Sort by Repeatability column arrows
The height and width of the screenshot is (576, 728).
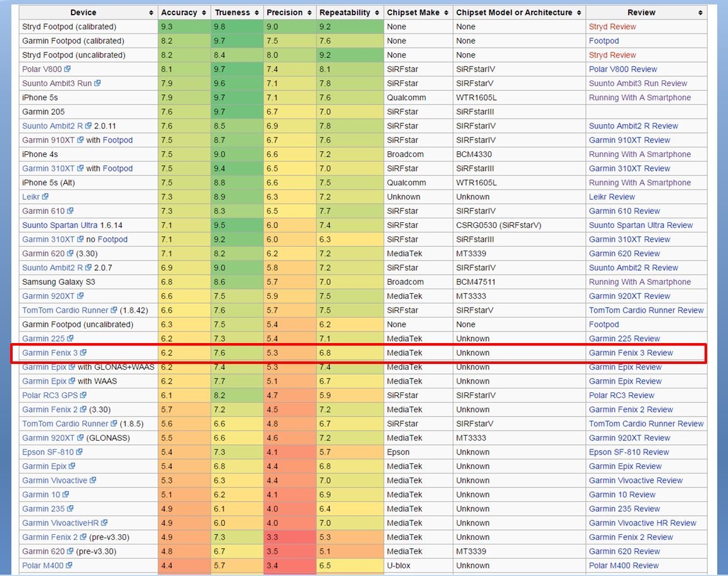click(377, 13)
